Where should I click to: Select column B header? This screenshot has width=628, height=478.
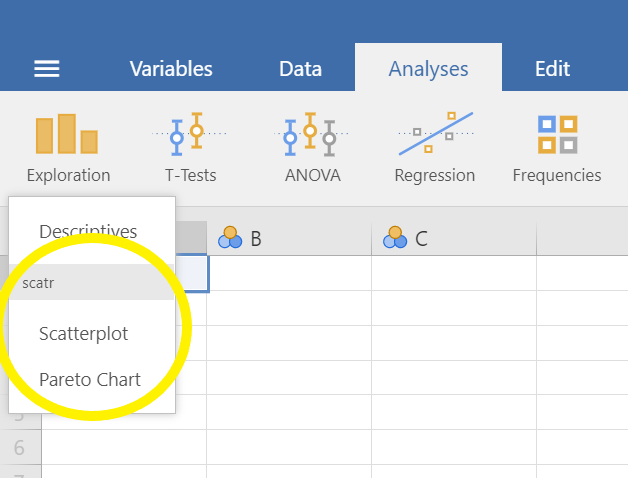click(289, 238)
